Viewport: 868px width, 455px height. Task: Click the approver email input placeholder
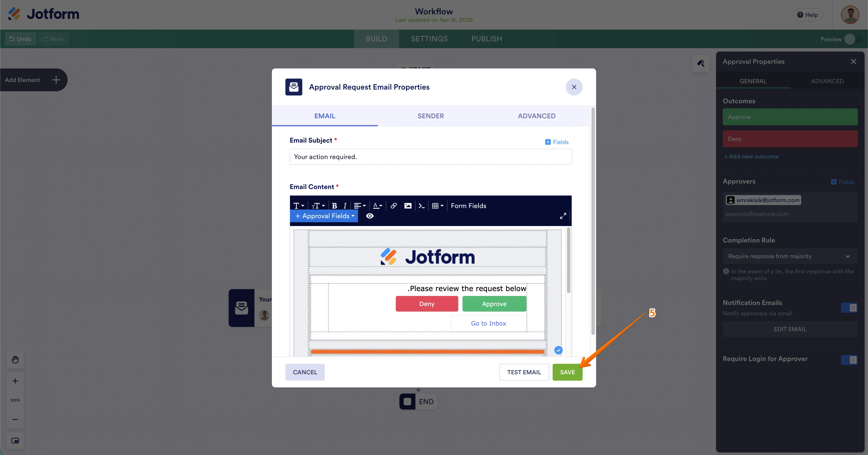click(757, 214)
